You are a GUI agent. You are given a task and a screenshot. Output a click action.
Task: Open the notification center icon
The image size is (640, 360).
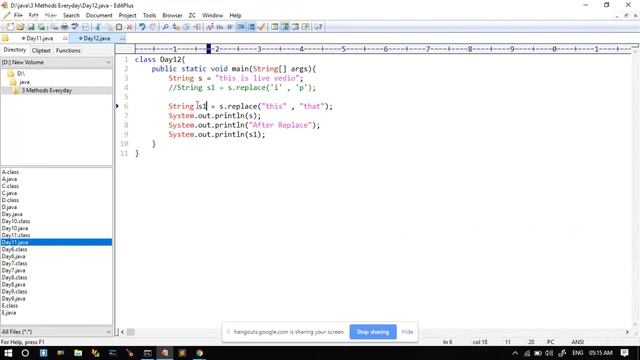point(624,353)
